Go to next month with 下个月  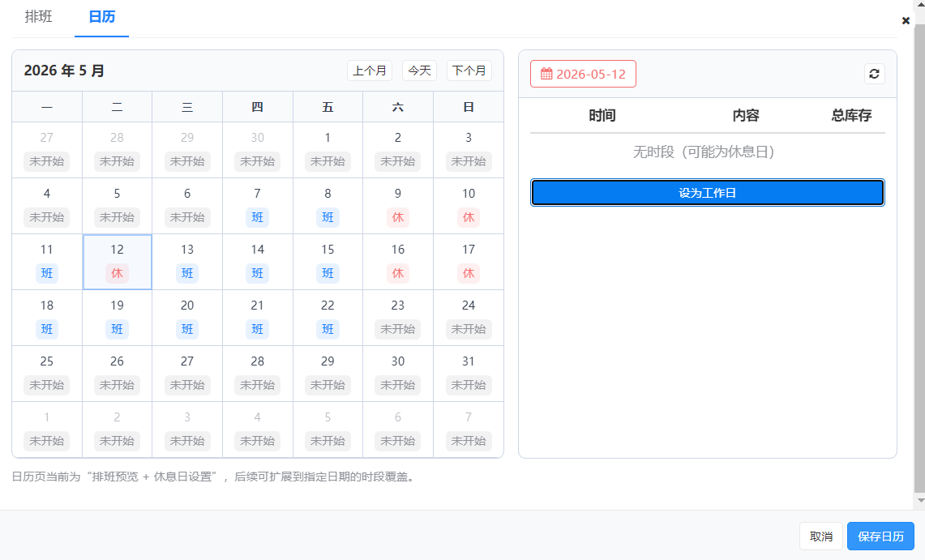coord(469,71)
